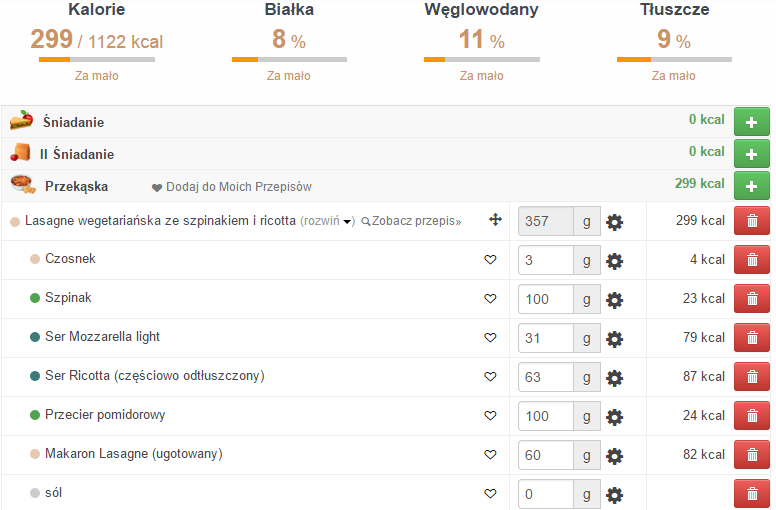Favorite Czosnek with the heart icon
Viewport: 776px width, 510px height.
pos(490,260)
